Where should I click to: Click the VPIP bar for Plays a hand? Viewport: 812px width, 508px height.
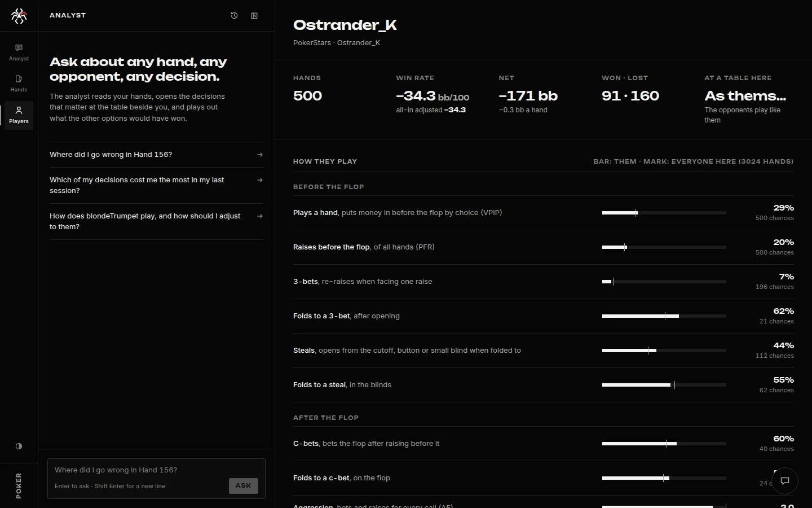(664, 213)
